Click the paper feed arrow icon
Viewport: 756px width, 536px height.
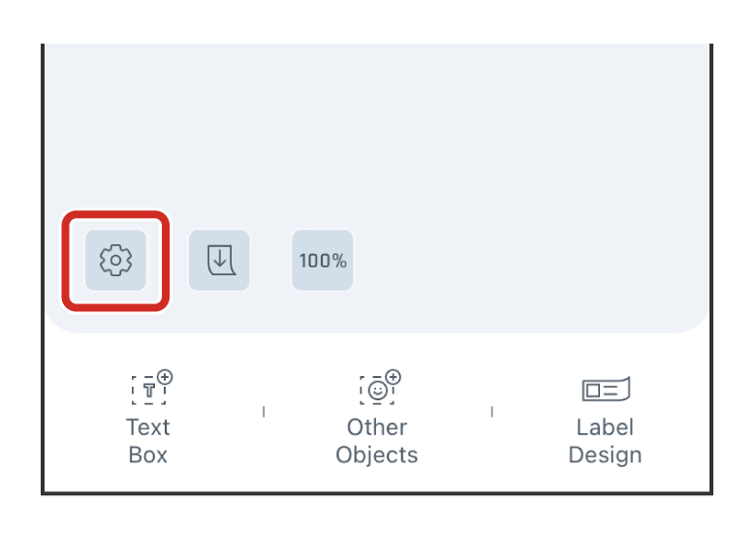pos(219,261)
